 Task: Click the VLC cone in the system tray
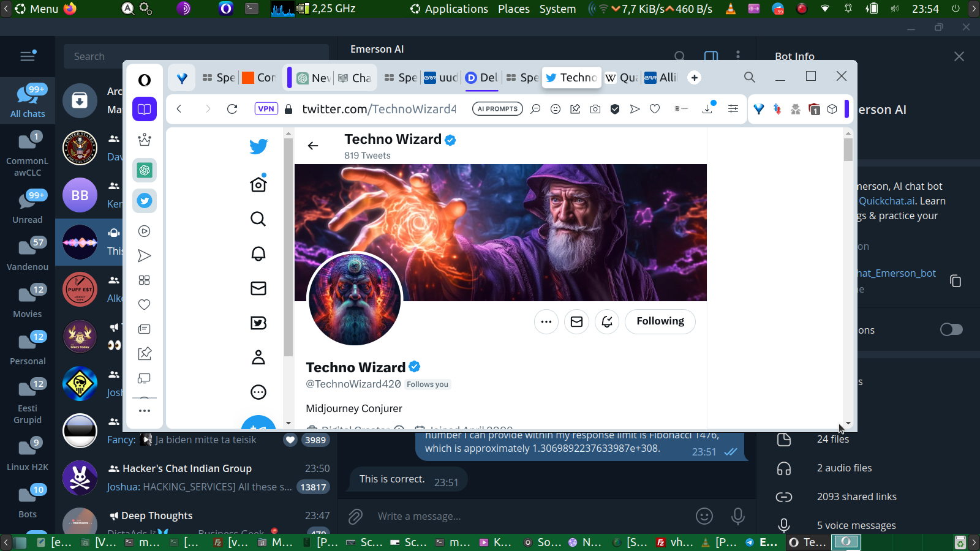[x=731, y=9]
